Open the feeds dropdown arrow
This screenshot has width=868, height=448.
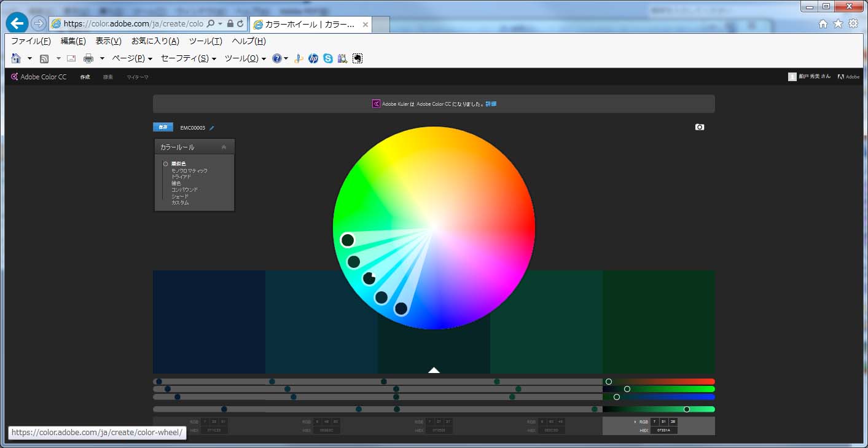58,58
